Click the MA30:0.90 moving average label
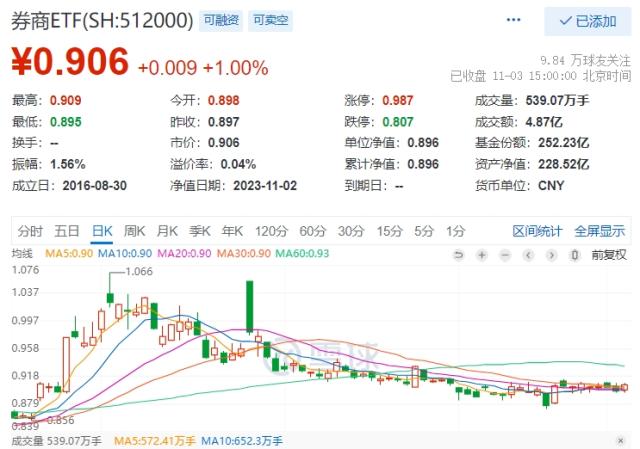 pyautogui.click(x=244, y=253)
